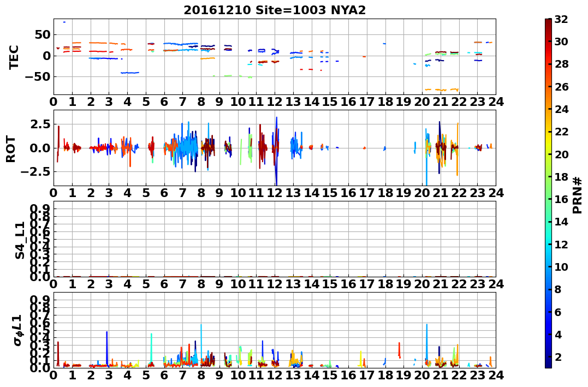This screenshot has height=387, width=588.
Task: Click hour '16' tick under the sigma-phi panel
Action: (x=349, y=375)
